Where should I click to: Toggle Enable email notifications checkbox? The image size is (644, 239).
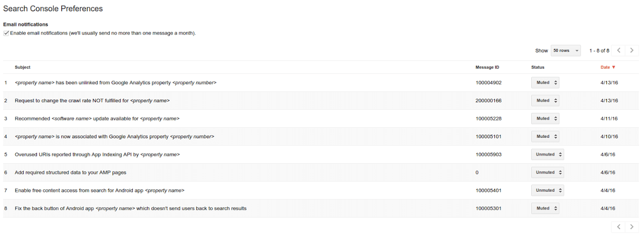tap(6, 33)
